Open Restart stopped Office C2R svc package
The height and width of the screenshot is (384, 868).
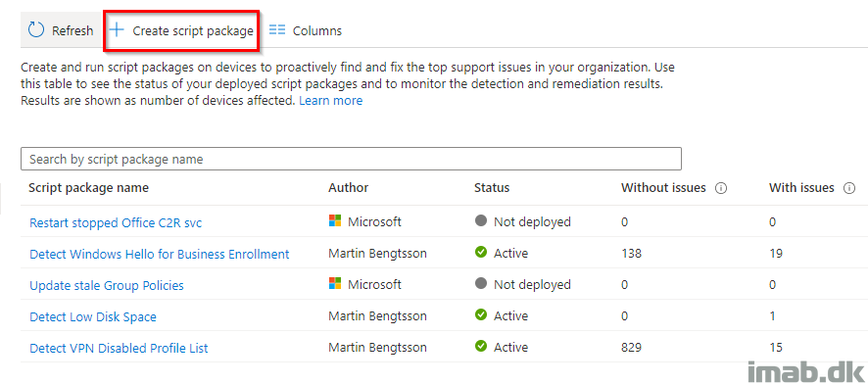(116, 222)
